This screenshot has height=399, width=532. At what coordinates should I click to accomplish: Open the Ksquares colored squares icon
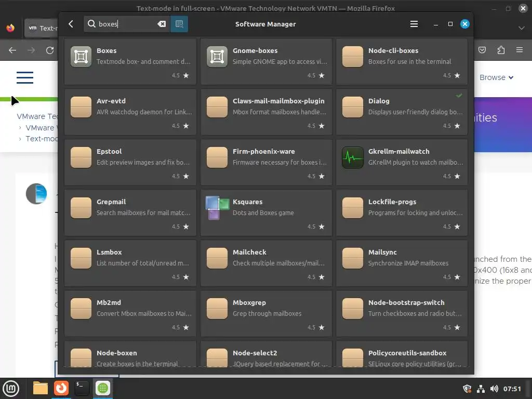[x=217, y=208]
